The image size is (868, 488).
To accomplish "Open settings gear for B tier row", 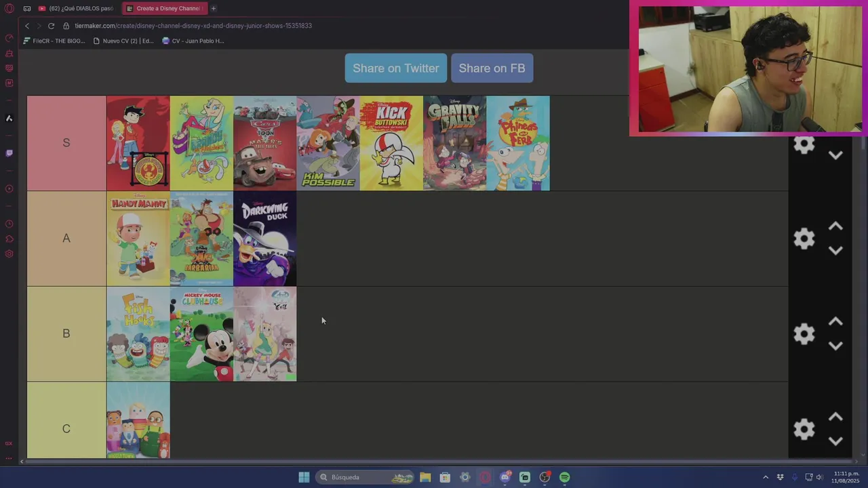I will tap(804, 334).
